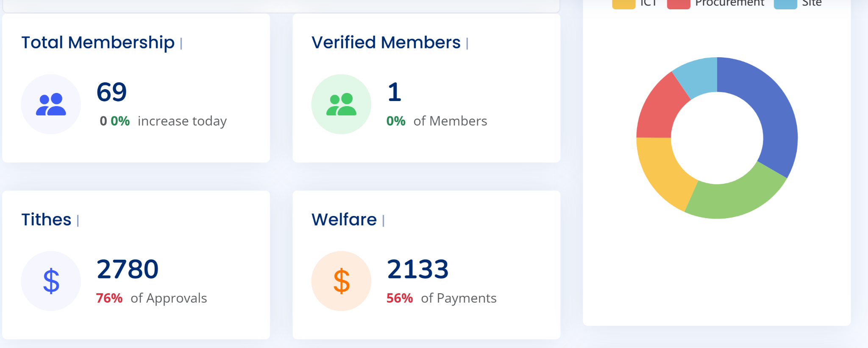Click the 76% of Approvals text on Tithes
Screen dimensions: 868x348
coord(151,298)
